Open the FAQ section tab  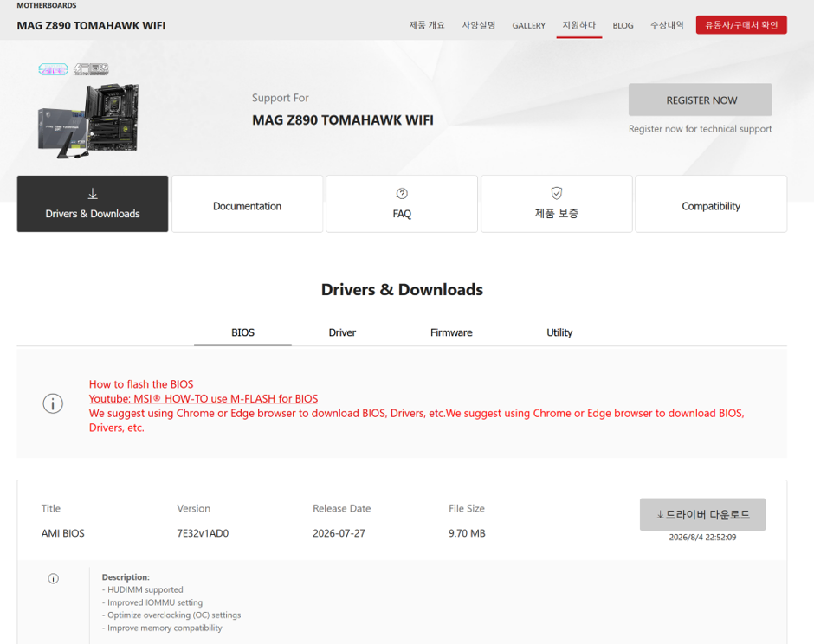click(402, 204)
